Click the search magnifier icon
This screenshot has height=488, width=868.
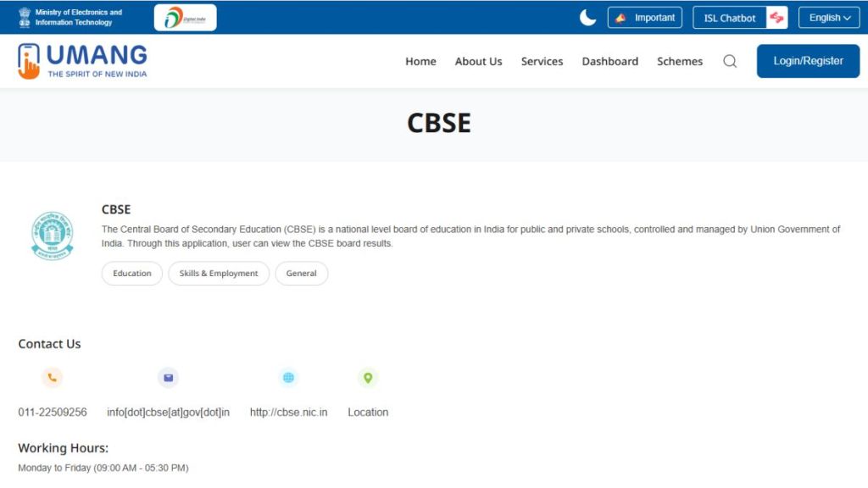(729, 61)
